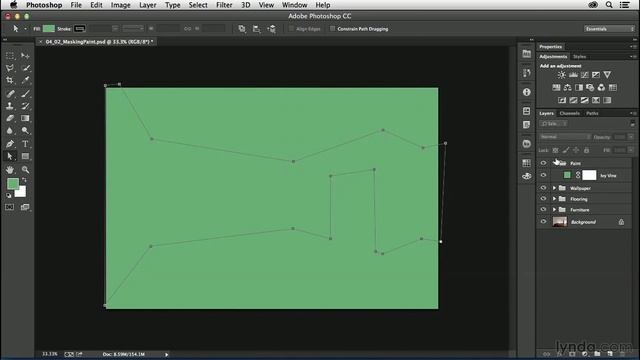Screen dimensions: 640x360
Task: Change screen mode from toolbox
Action: [x=25, y=207]
